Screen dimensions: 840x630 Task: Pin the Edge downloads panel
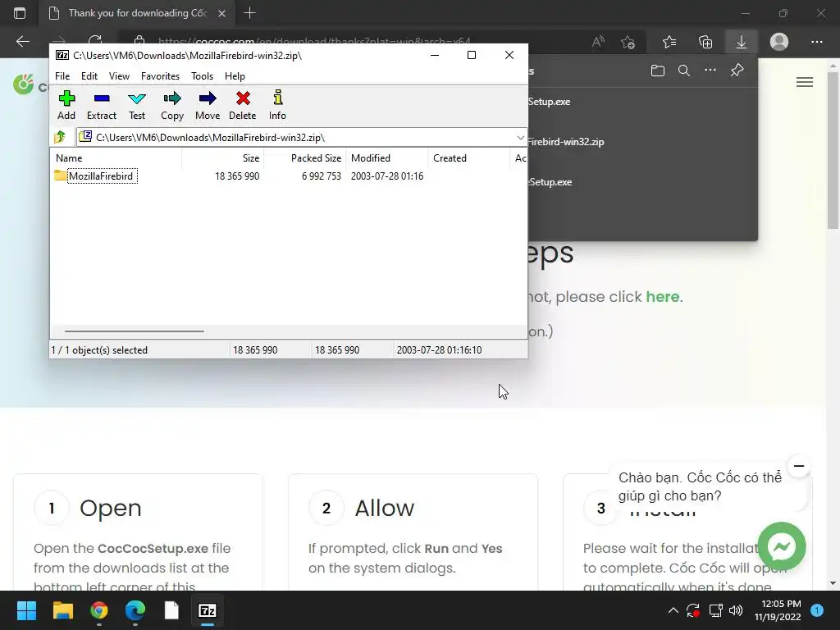[737, 71]
